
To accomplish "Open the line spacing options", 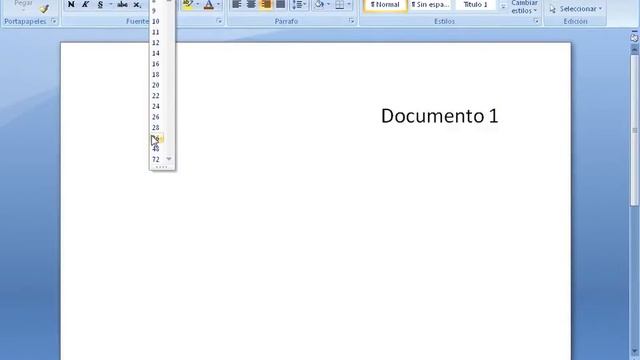I will coord(299,4).
